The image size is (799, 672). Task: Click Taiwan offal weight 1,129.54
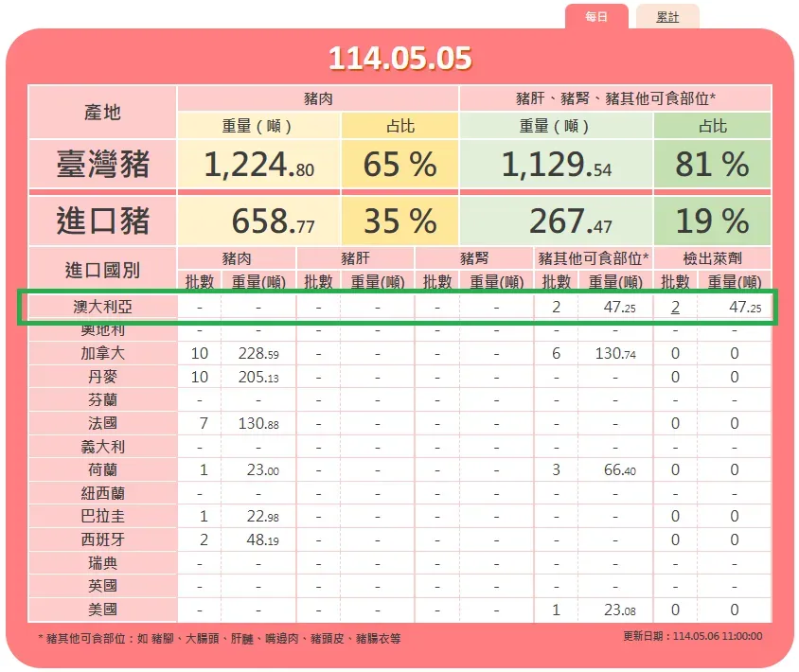pyautogui.click(x=557, y=165)
